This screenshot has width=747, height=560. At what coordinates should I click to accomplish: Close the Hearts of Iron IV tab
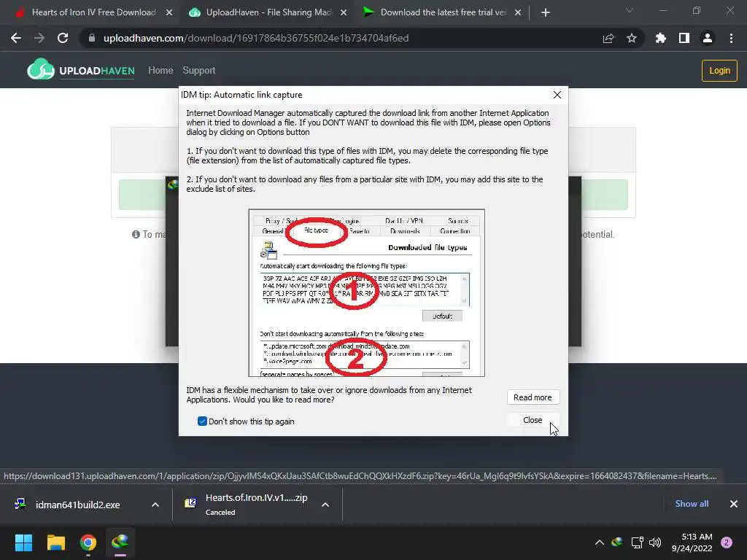169,12
